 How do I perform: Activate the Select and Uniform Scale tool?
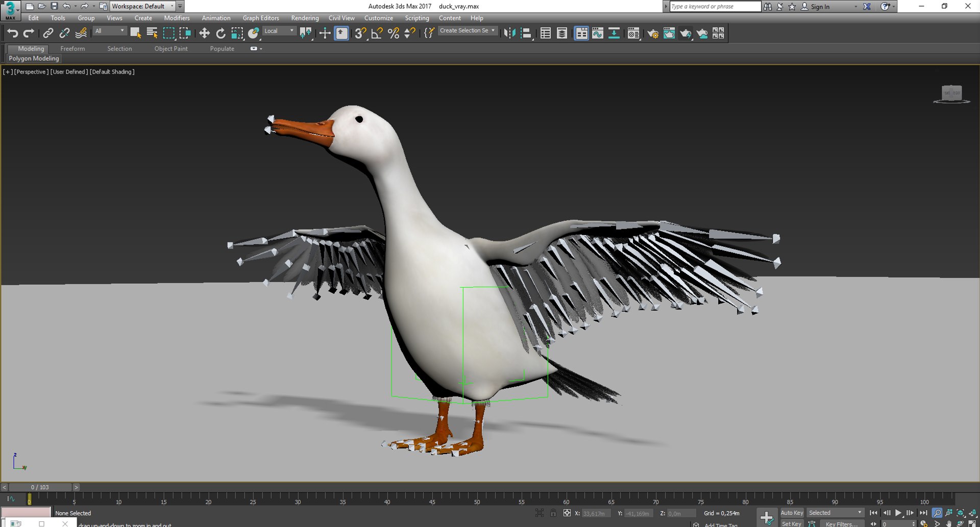pyautogui.click(x=237, y=33)
